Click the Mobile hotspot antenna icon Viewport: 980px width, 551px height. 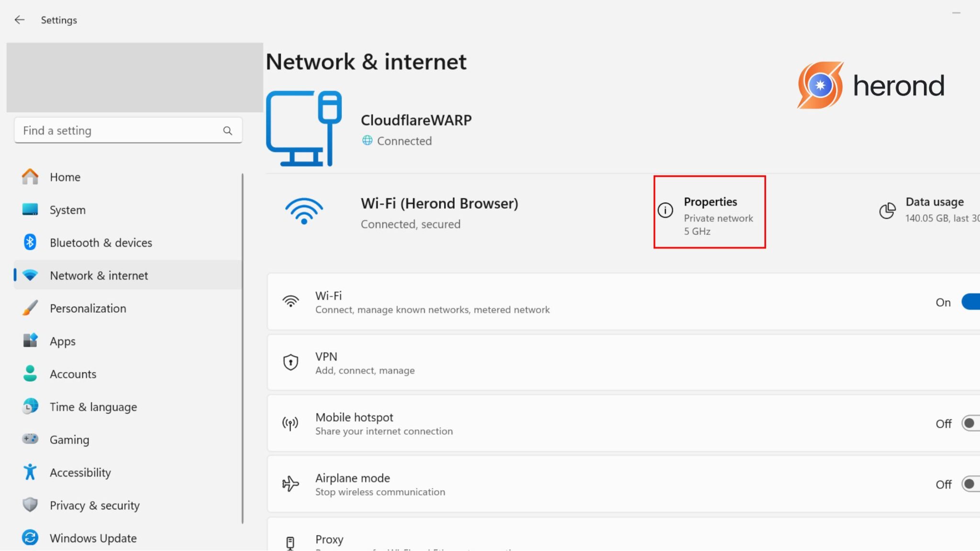[x=290, y=424]
